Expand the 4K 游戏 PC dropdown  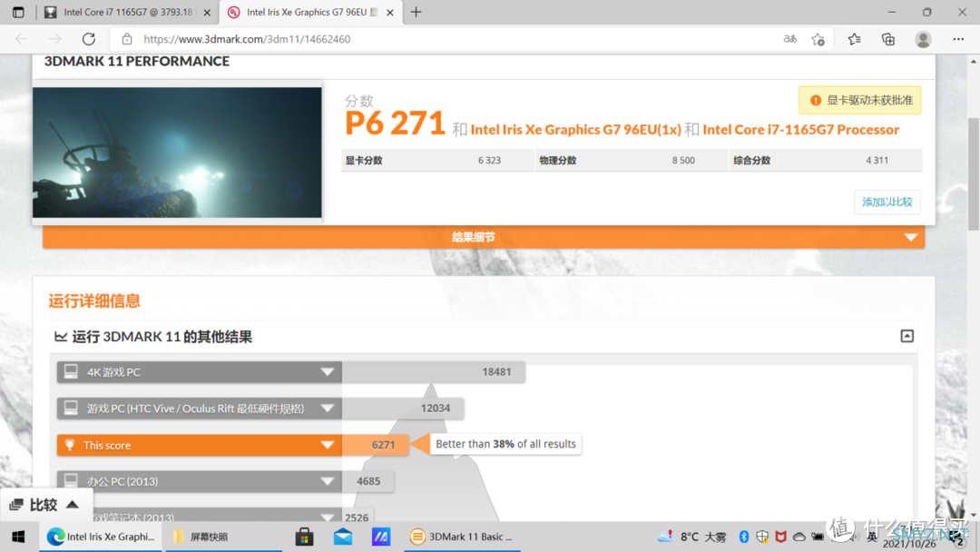point(327,372)
